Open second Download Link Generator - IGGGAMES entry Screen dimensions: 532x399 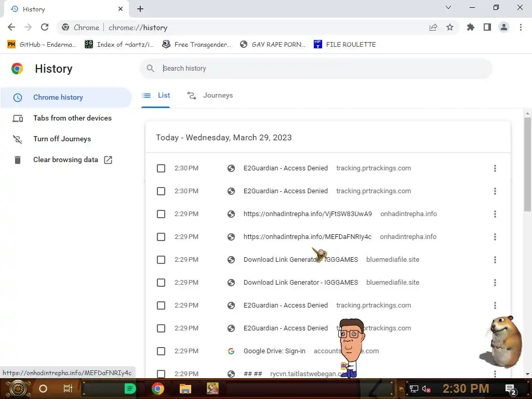pos(301,283)
